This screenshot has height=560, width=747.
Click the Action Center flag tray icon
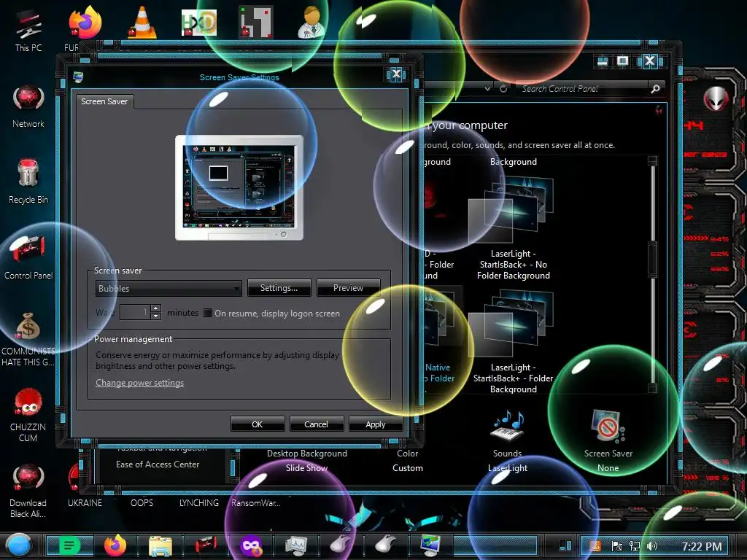tap(617, 546)
